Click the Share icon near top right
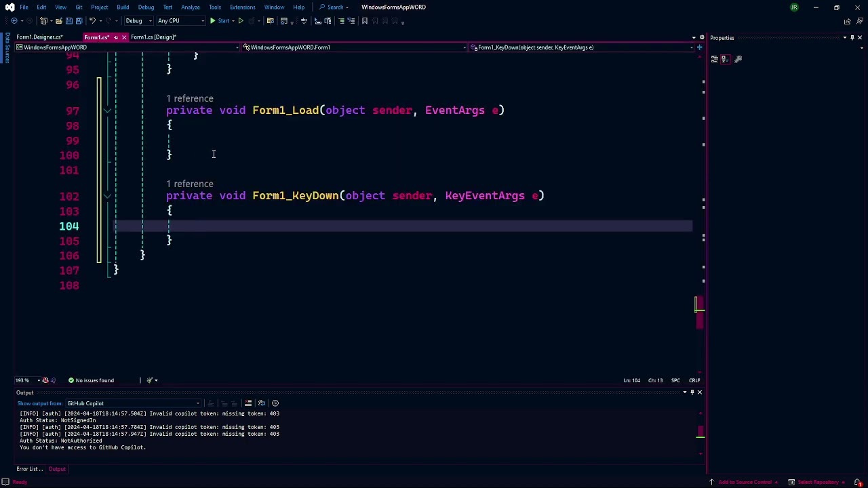868x488 pixels. pyautogui.click(x=847, y=21)
